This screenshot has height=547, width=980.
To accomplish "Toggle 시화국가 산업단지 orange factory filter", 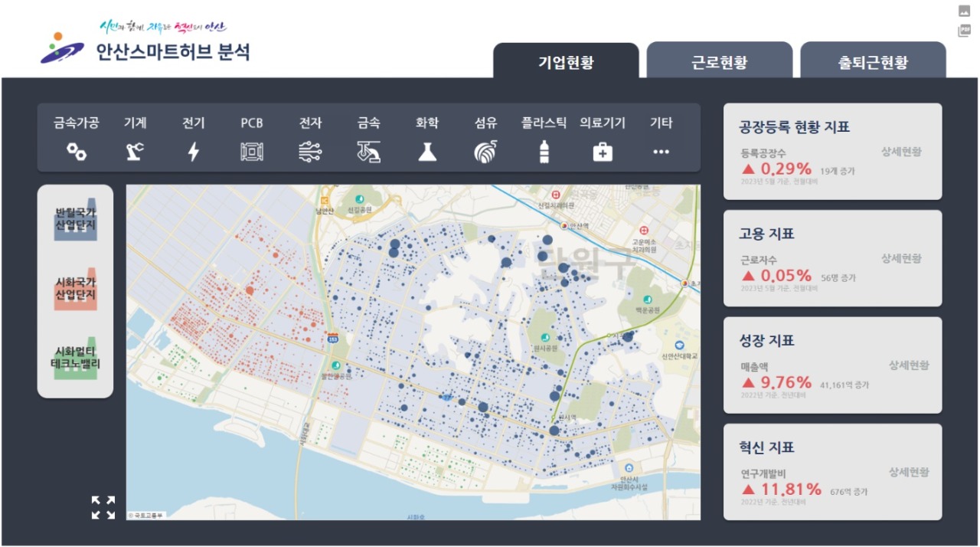I will point(75,289).
